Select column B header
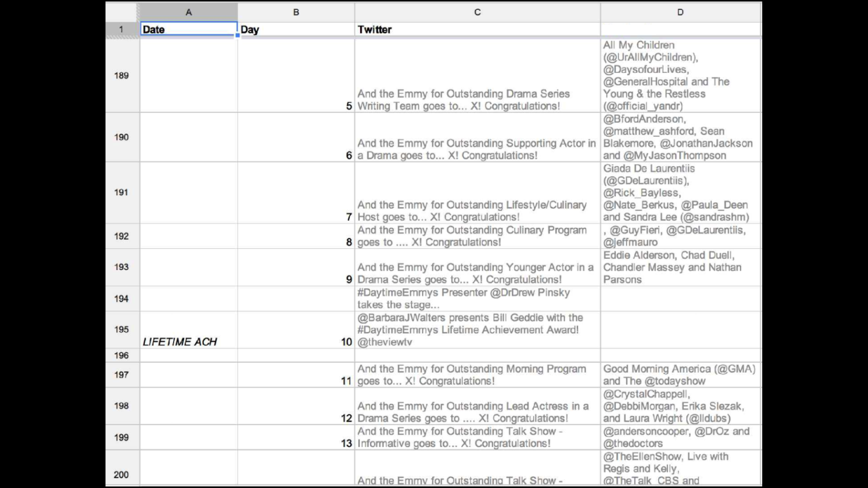The image size is (868, 488). coord(296,12)
